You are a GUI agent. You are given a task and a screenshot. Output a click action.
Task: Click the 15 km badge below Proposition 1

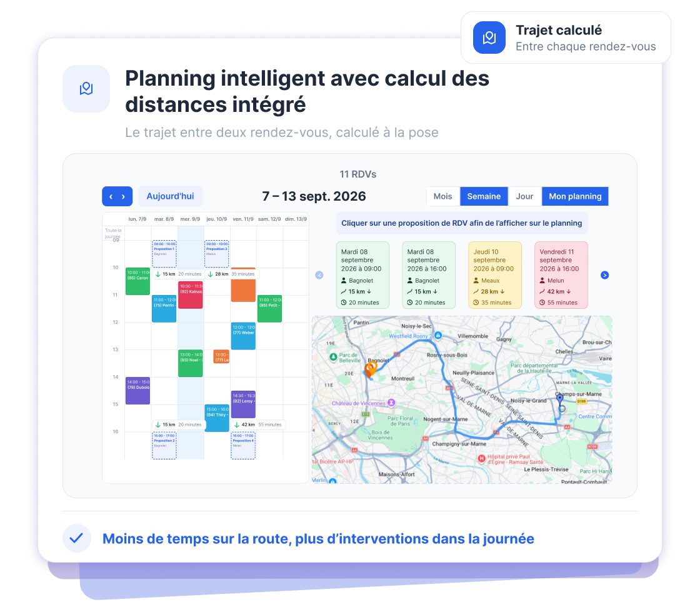[178, 274]
